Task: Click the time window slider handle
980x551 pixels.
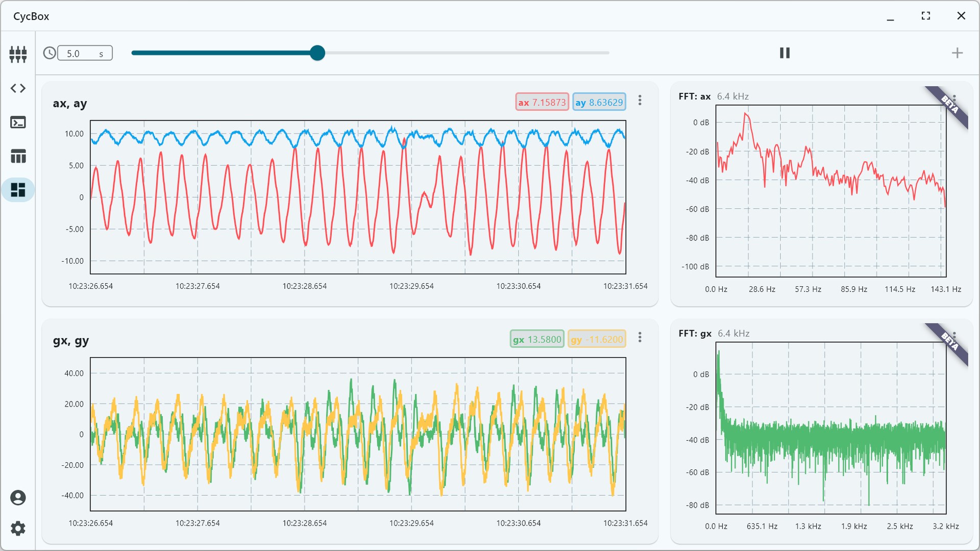Action: click(x=317, y=53)
